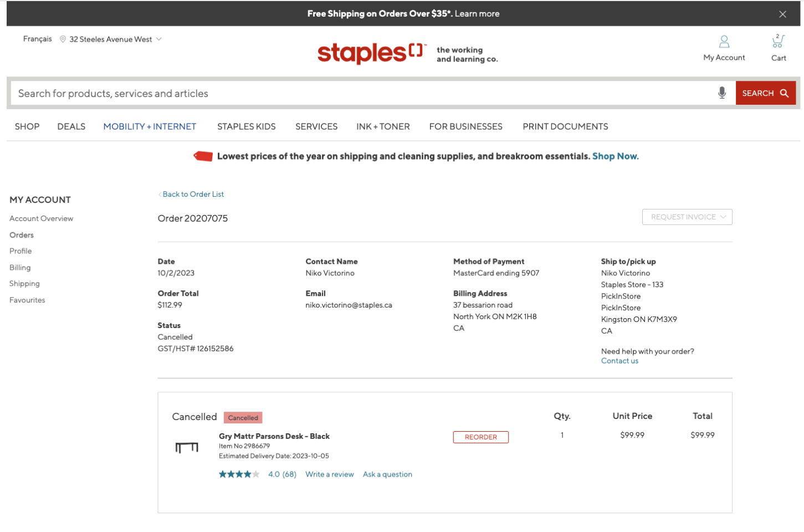Click Write a review link

329,475
